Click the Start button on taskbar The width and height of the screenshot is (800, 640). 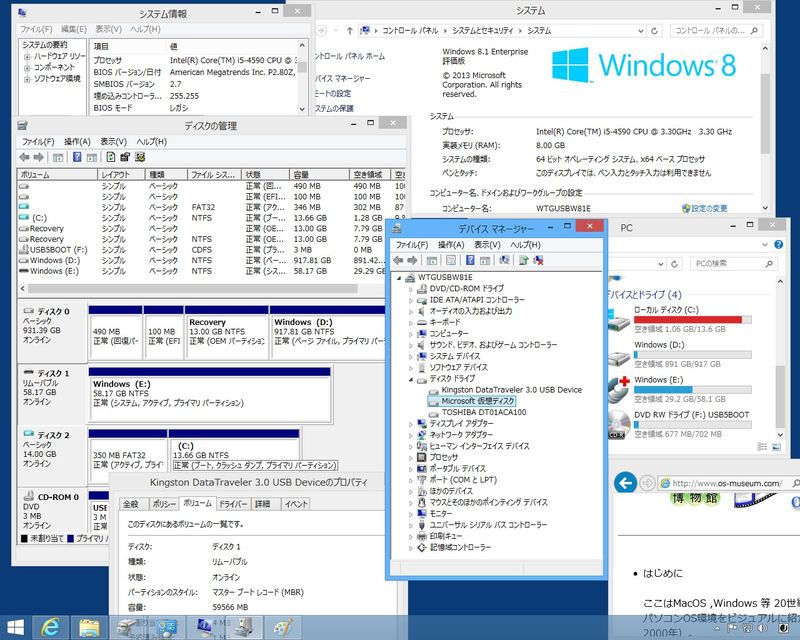coord(15,628)
